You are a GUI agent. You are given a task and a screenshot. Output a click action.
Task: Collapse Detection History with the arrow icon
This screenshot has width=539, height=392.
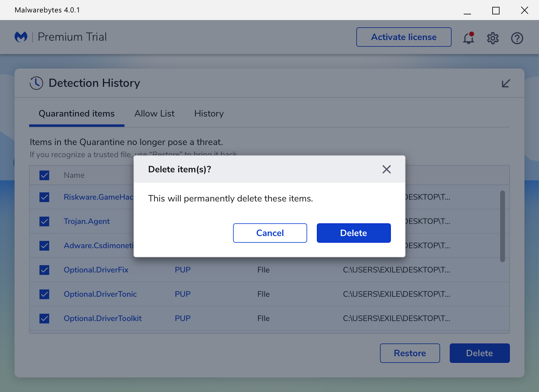click(506, 83)
